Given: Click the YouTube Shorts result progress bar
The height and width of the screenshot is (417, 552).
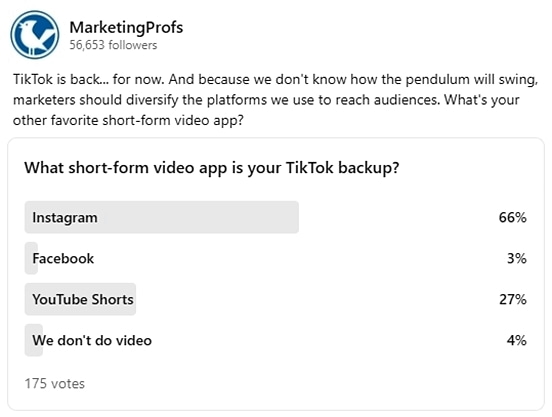Looking at the screenshot, I should pyautogui.click(x=80, y=299).
